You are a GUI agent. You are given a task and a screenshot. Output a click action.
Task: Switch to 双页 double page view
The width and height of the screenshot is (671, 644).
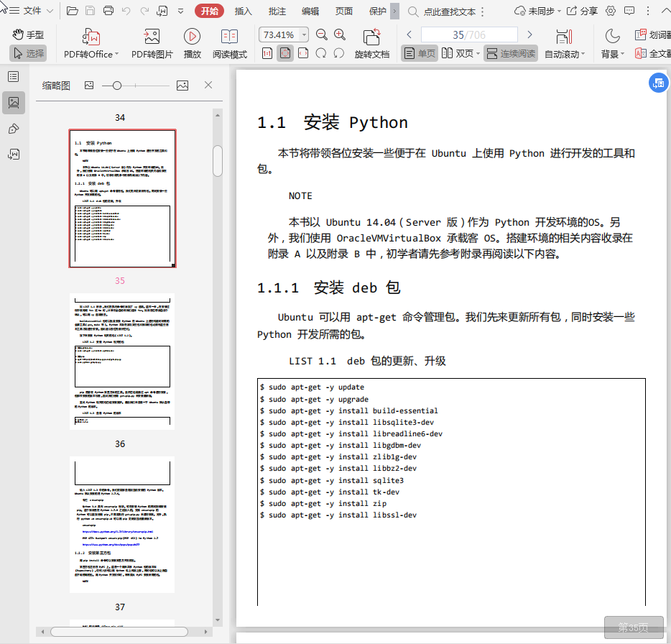458,53
